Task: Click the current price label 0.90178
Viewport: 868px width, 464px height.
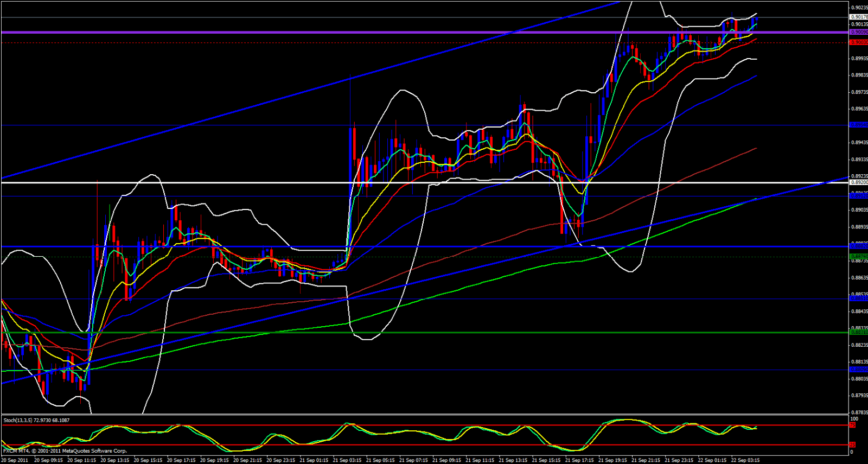Action: click(x=858, y=17)
